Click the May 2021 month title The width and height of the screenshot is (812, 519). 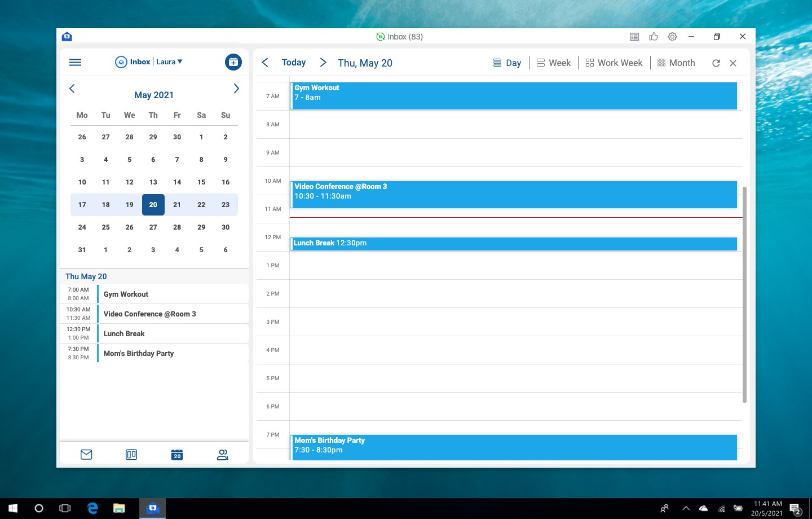click(154, 95)
